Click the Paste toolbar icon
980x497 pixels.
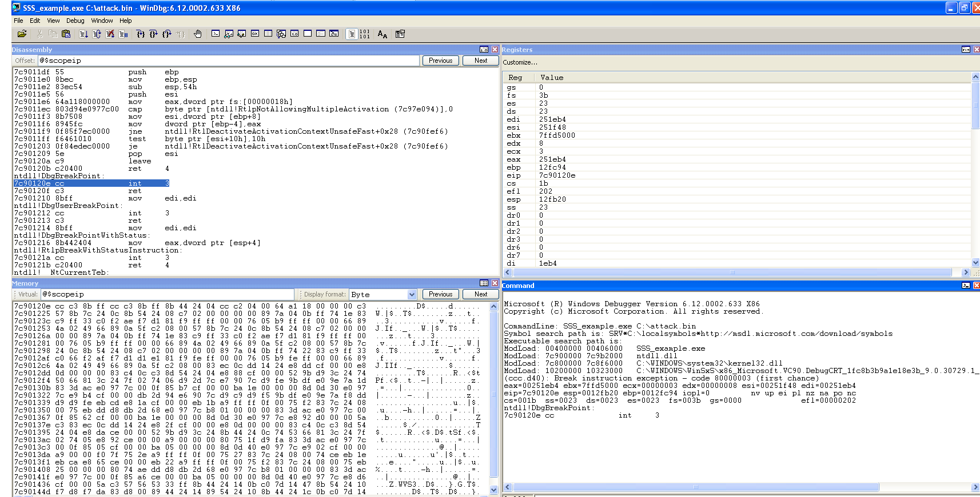(x=66, y=34)
